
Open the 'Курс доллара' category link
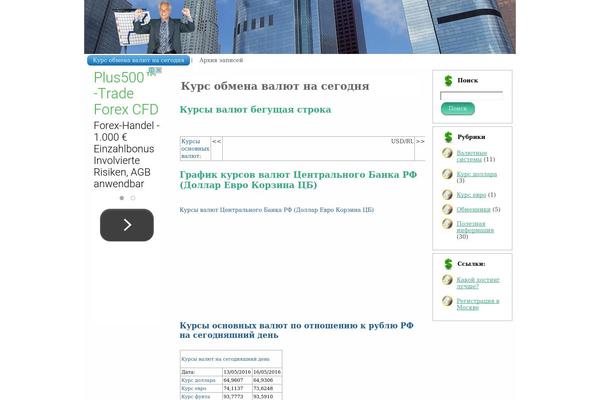click(476, 174)
